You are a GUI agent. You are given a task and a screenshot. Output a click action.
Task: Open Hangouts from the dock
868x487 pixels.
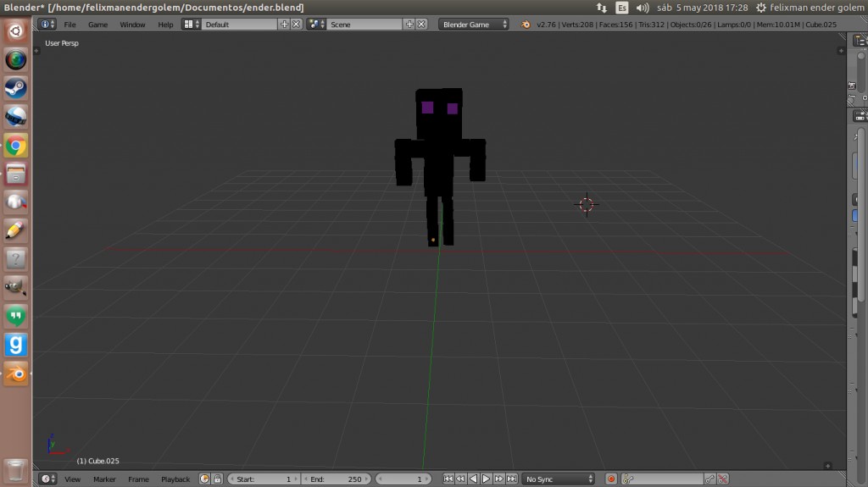click(x=15, y=316)
